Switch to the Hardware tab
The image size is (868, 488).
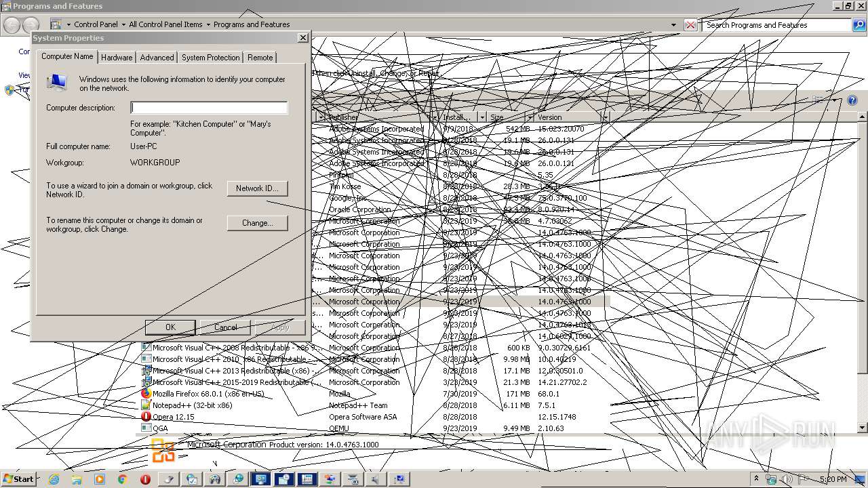point(117,58)
